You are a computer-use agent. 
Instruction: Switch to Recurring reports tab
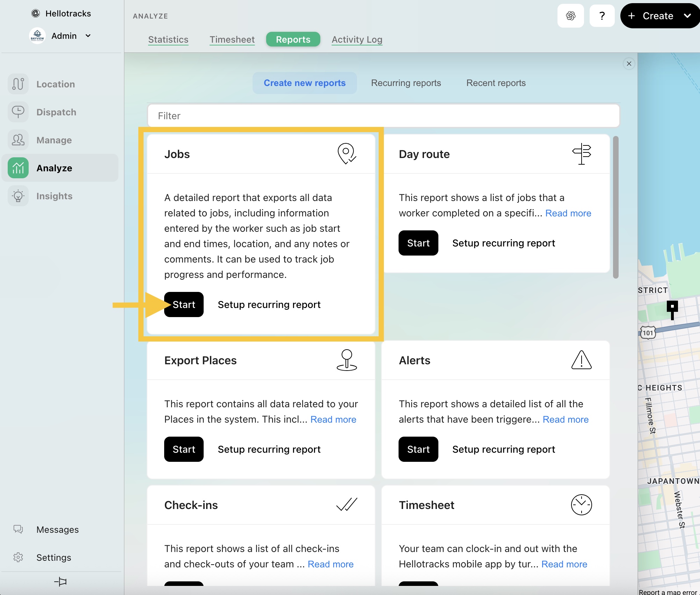(406, 83)
